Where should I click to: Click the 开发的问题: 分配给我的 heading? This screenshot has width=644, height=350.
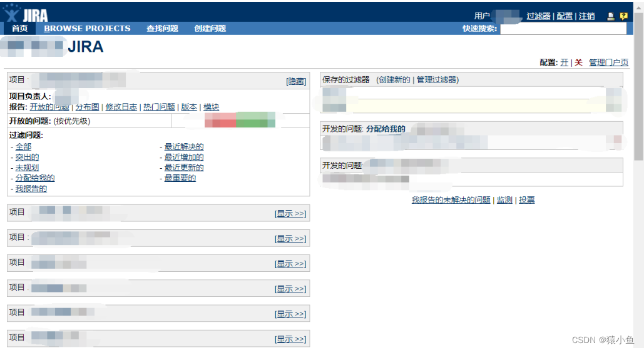click(364, 129)
